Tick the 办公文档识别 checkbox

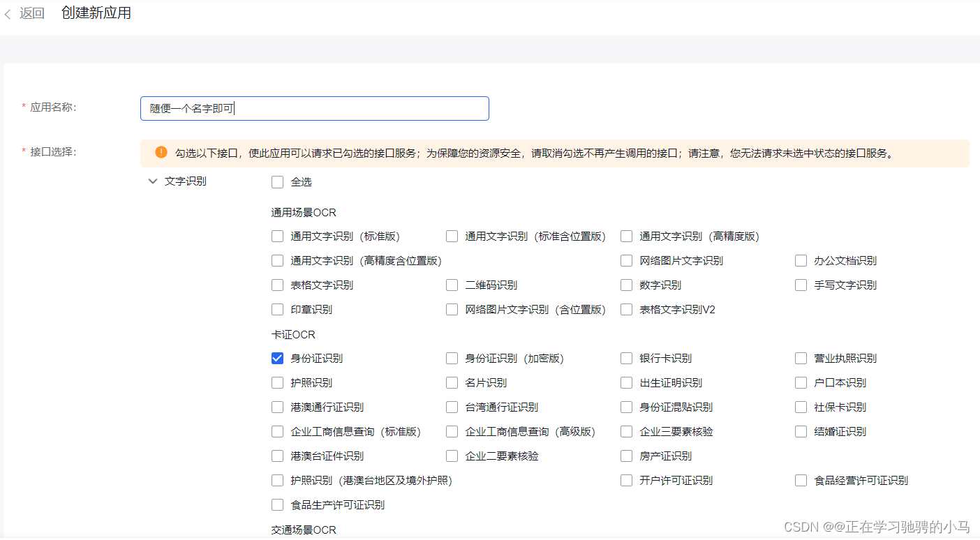point(801,261)
